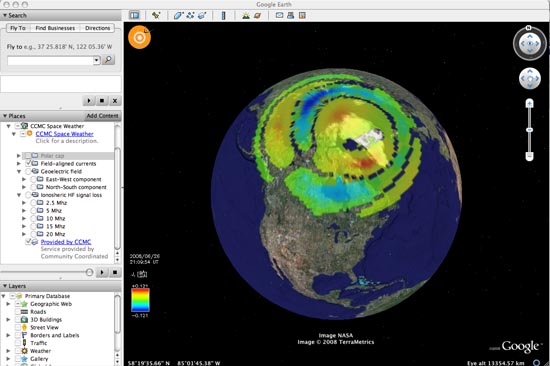This screenshot has width=550, height=366.
Task: Switch to the Find Businesses tab
Action: click(55, 28)
